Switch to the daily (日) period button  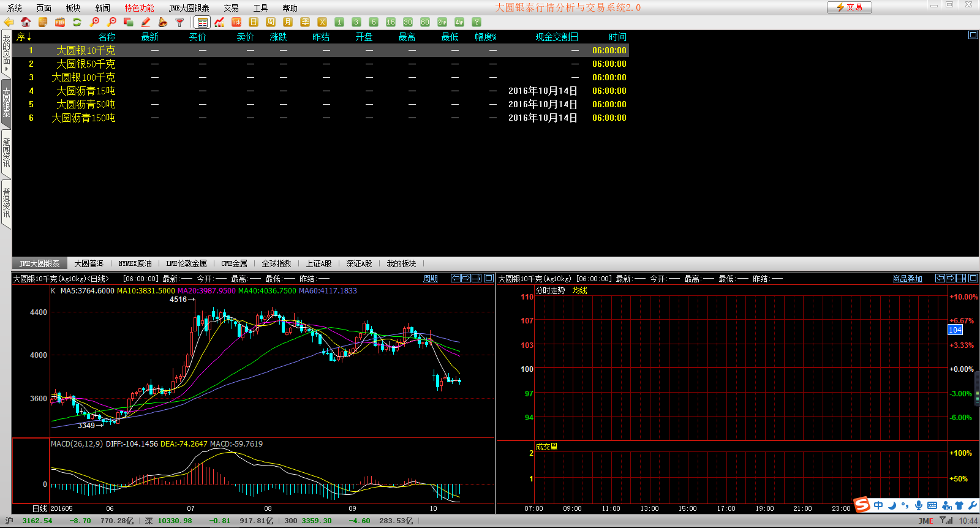click(254, 22)
